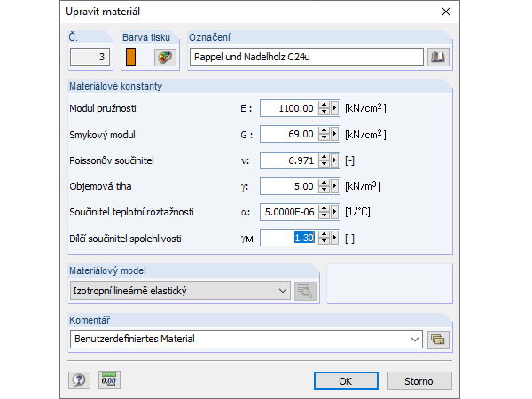Screen dimensions: 532x399
Task: Open the units and decimals icon
Action: tap(109, 380)
